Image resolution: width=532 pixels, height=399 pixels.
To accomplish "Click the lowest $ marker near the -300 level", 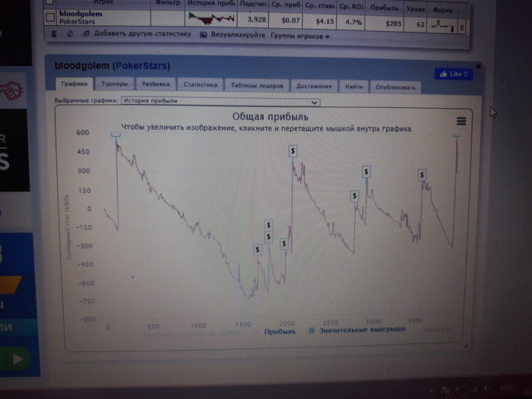I will pyautogui.click(x=257, y=250).
